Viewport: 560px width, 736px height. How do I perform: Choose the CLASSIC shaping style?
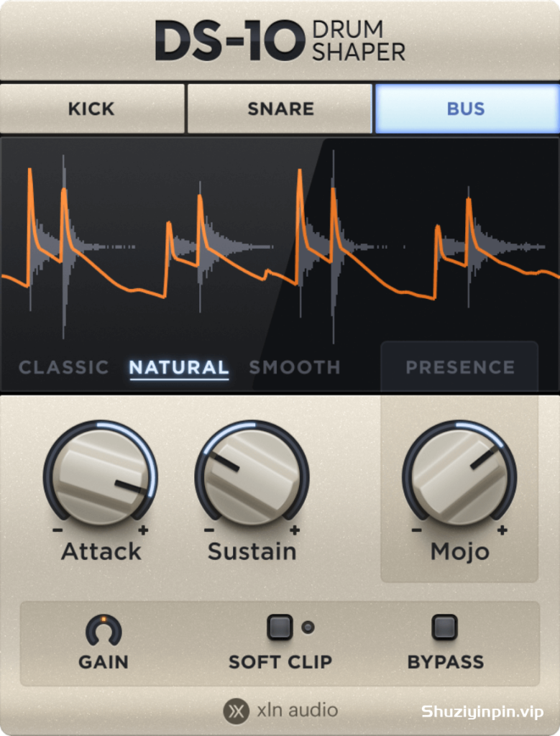pos(64,367)
